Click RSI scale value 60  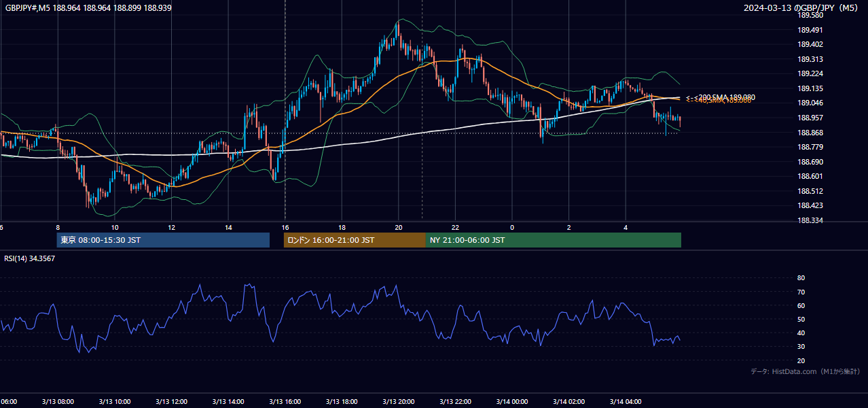click(801, 305)
